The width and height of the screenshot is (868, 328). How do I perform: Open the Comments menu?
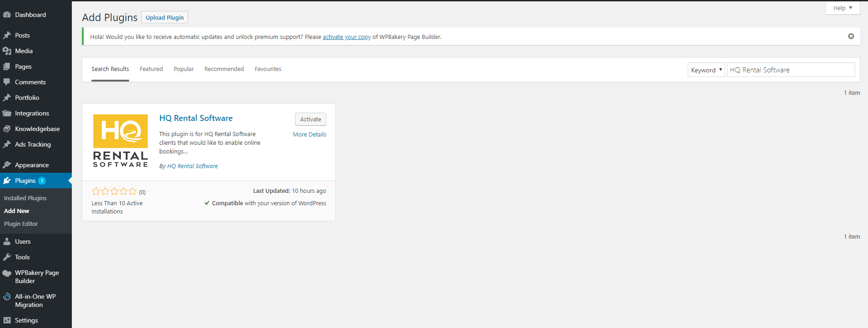(30, 82)
